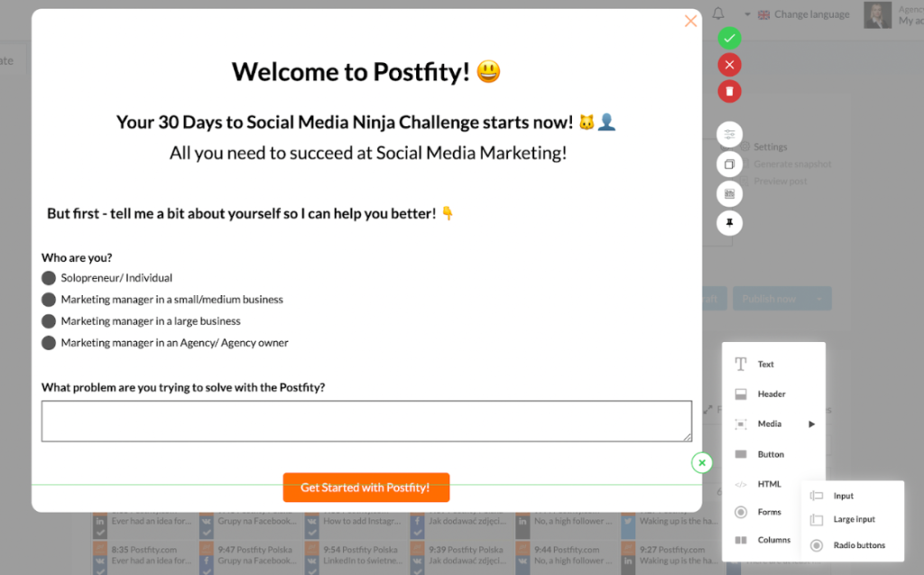Click the pin icon button
The image size is (924, 575).
click(729, 222)
